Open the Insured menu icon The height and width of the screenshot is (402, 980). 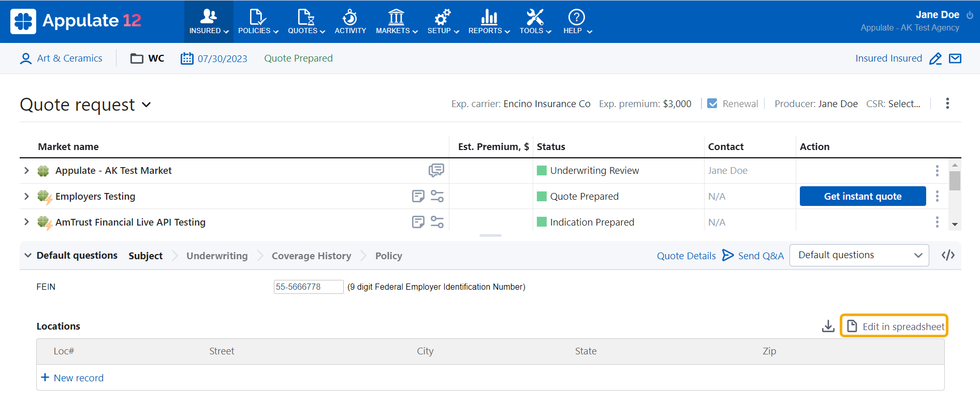point(209,17)
